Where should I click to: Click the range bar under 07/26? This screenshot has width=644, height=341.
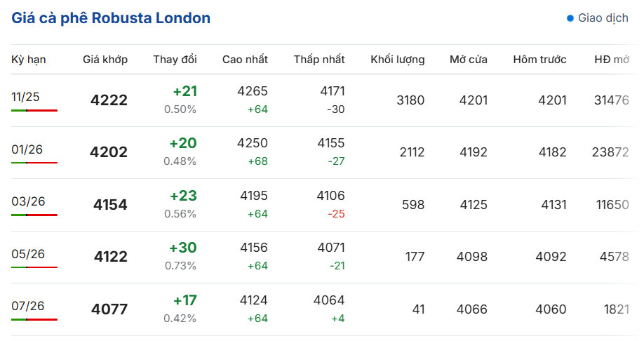point(34,319)
